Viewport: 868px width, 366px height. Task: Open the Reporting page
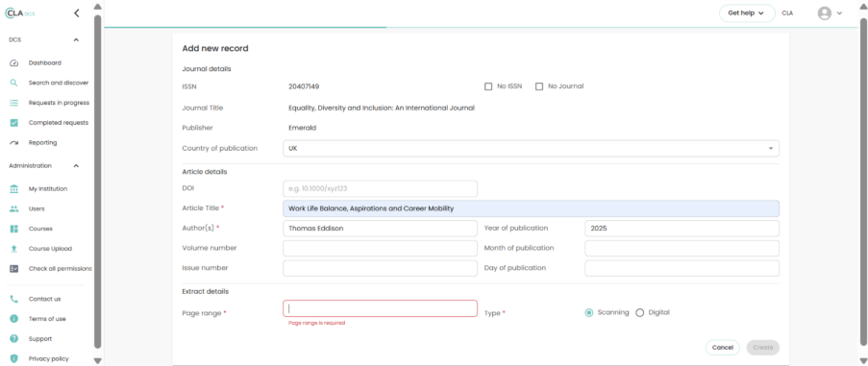pyautogui.click(x=42, y=142)
